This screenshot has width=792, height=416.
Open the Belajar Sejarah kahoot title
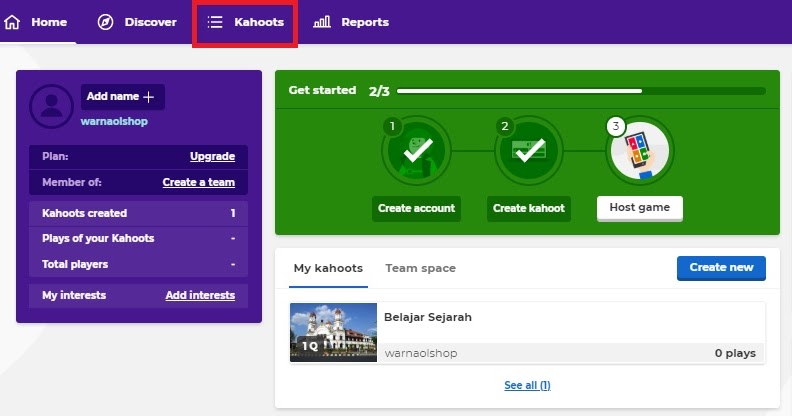428,317
